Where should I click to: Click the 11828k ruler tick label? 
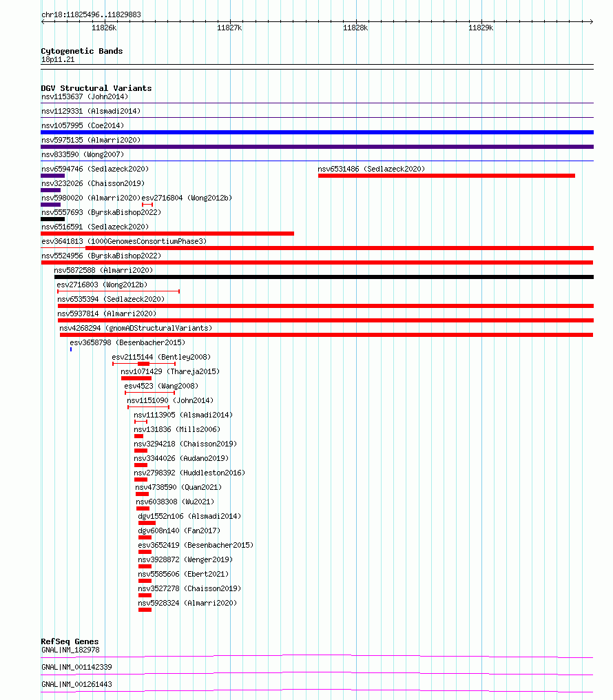pyautogui.click(x=355, y=28)
